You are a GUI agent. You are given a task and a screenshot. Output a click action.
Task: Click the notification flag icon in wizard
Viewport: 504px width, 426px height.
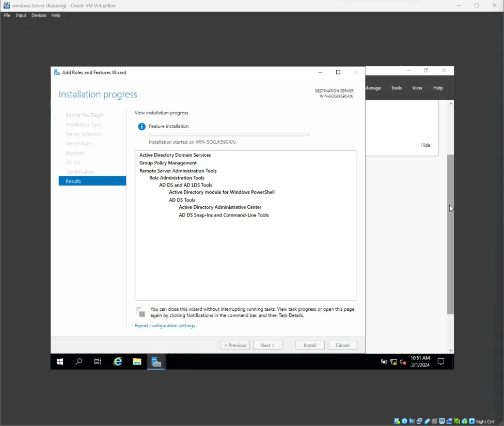pos(140,312)
